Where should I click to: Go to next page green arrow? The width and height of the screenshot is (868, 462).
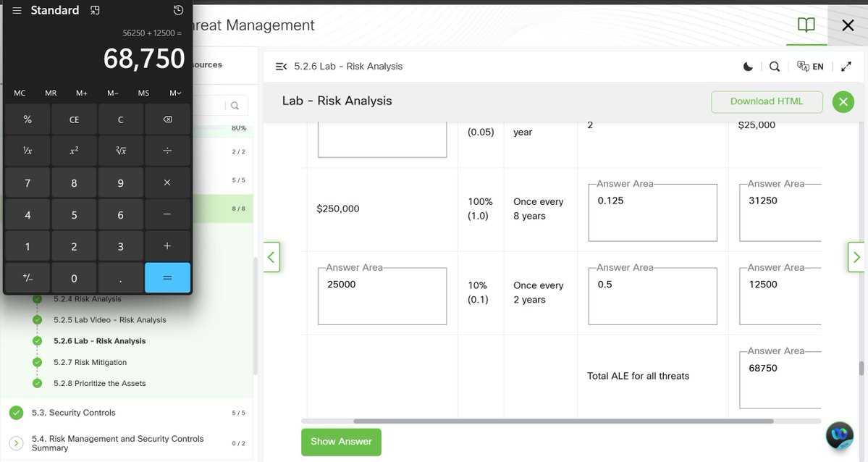tap(856, 257)
